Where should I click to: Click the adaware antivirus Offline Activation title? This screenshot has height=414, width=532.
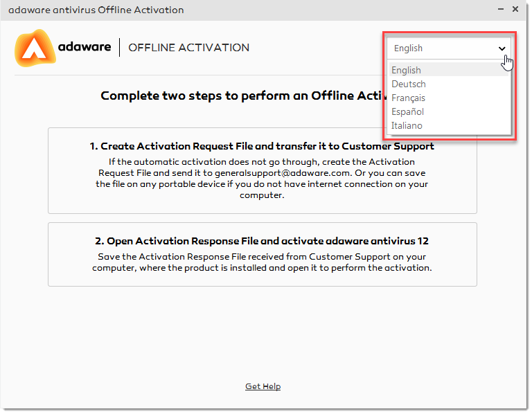96,10
